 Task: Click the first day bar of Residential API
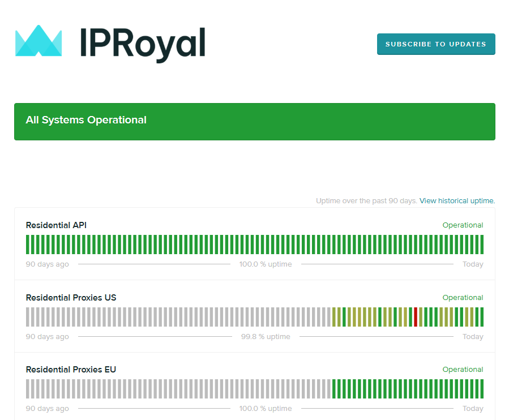coord(28,245)
